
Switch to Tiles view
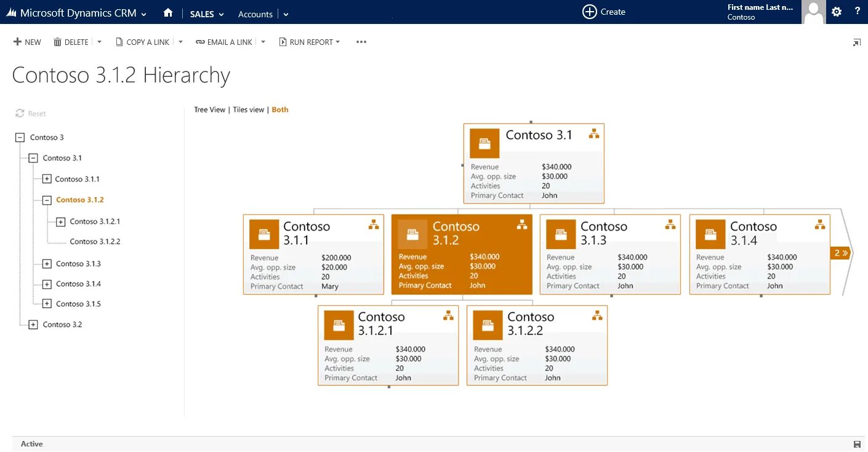click(249, 109)
